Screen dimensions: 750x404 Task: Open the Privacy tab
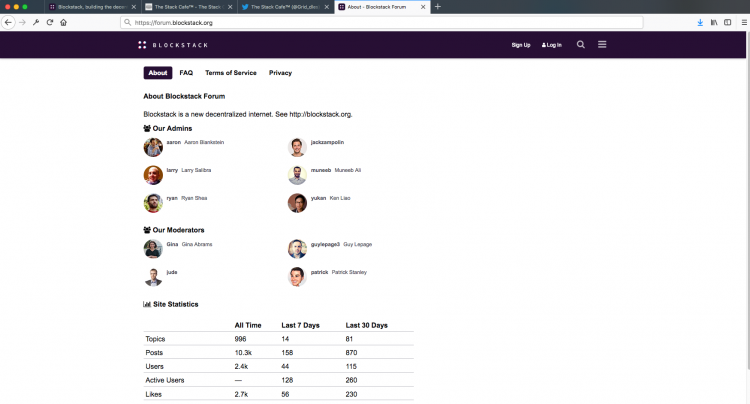pyautogui.click(x=280, y=73)
